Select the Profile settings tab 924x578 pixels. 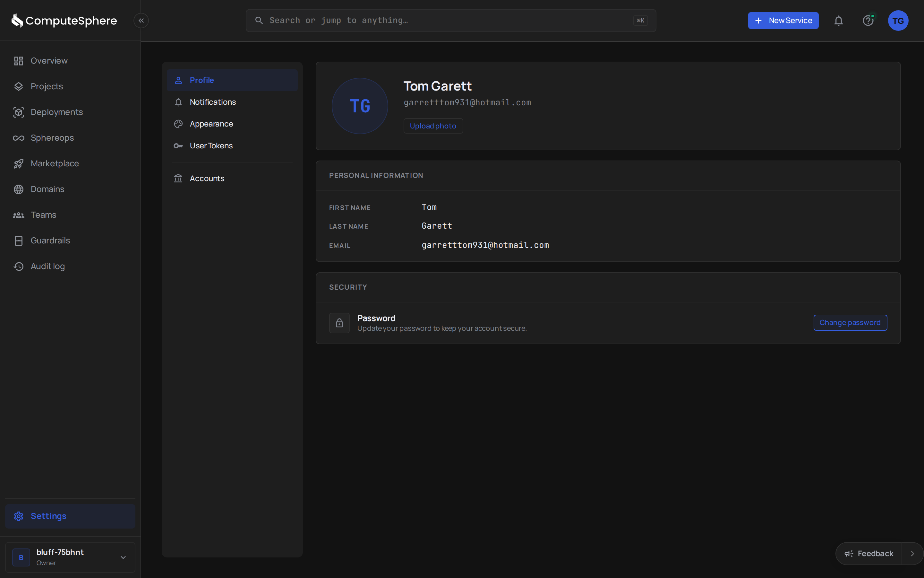[x=232, y=80]
